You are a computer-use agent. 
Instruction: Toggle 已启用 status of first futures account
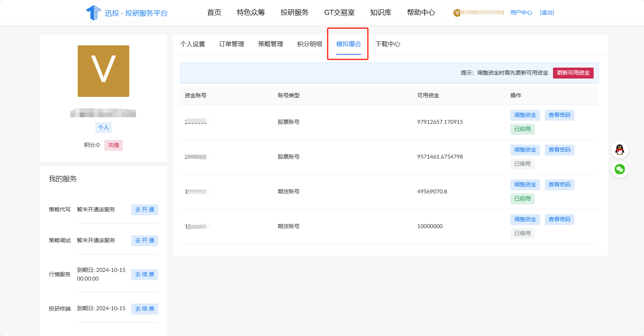tap(522, 199)
